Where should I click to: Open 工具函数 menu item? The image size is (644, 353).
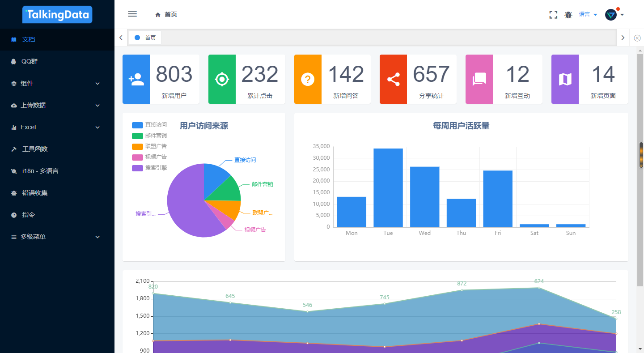point(57,149)
